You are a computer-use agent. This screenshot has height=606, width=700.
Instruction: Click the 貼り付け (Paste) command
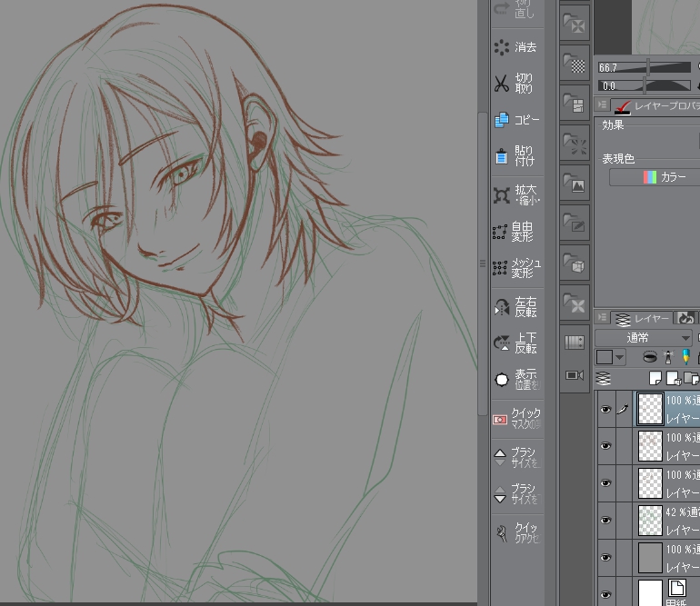[517, 156]
